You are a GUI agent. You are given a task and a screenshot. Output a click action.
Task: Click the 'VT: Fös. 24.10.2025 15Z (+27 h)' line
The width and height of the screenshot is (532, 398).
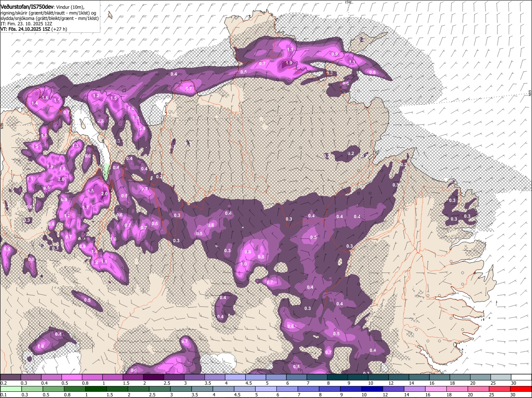(34, 29)
